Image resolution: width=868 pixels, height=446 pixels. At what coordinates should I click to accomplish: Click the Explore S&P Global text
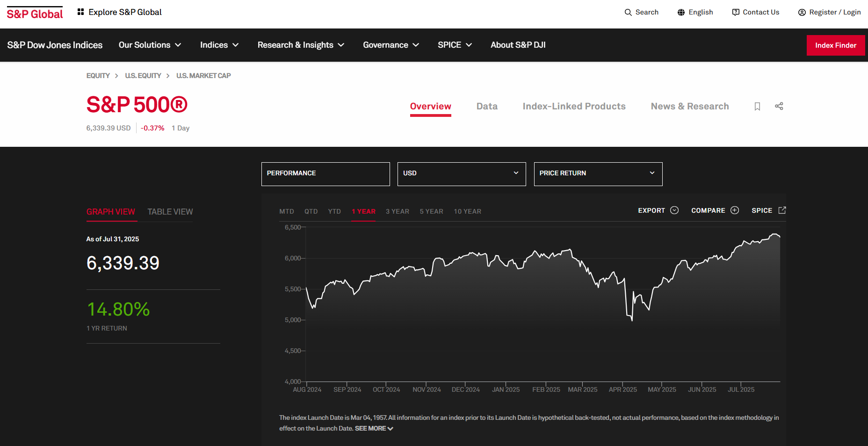(x=125, y=12)
